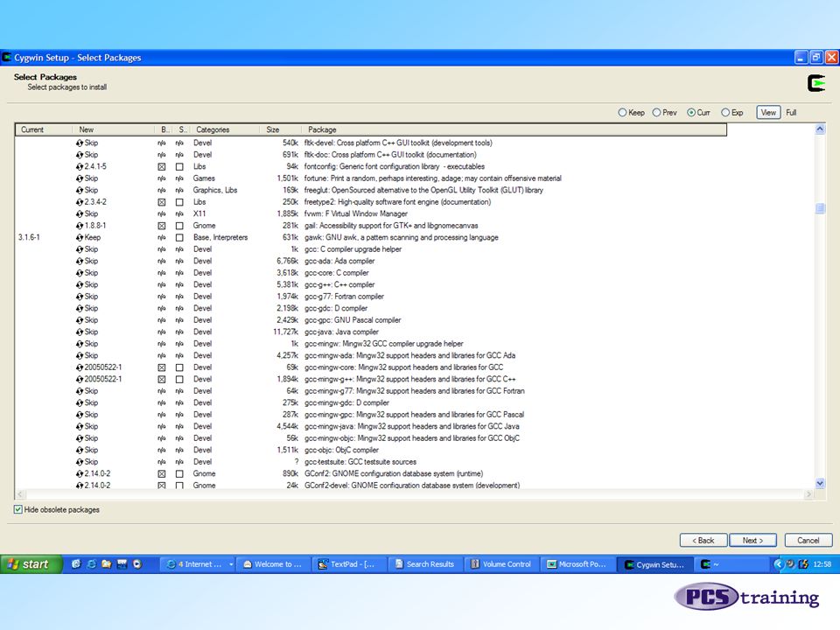This screenshot has height=630, width=840.
Task: Click the Next button
Action: click(x=752, y=541)
